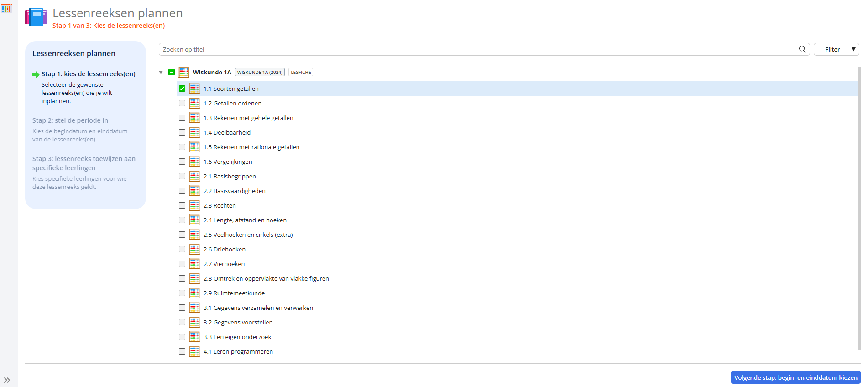Expand the sidebar with double chevron icon
The height and width of the screenshot is (387, 868).
coord(7,380)
